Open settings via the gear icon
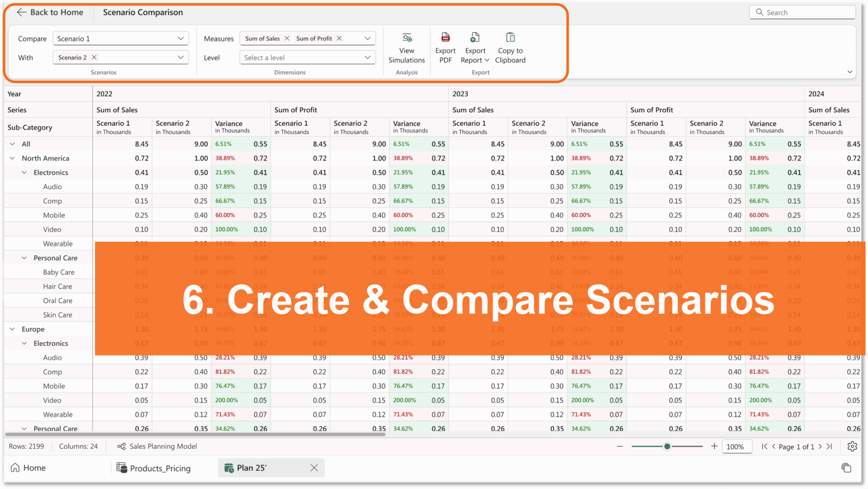868x489 pixels. pyautogui.click(x=852, y=446)
